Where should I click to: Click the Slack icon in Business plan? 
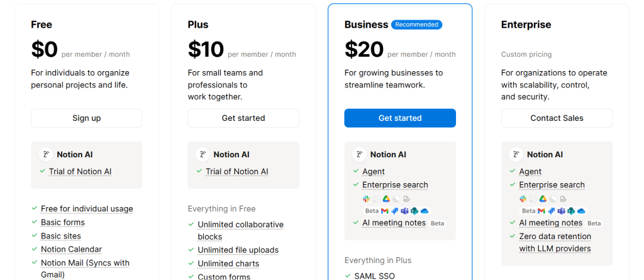click(x=366, y=199)
